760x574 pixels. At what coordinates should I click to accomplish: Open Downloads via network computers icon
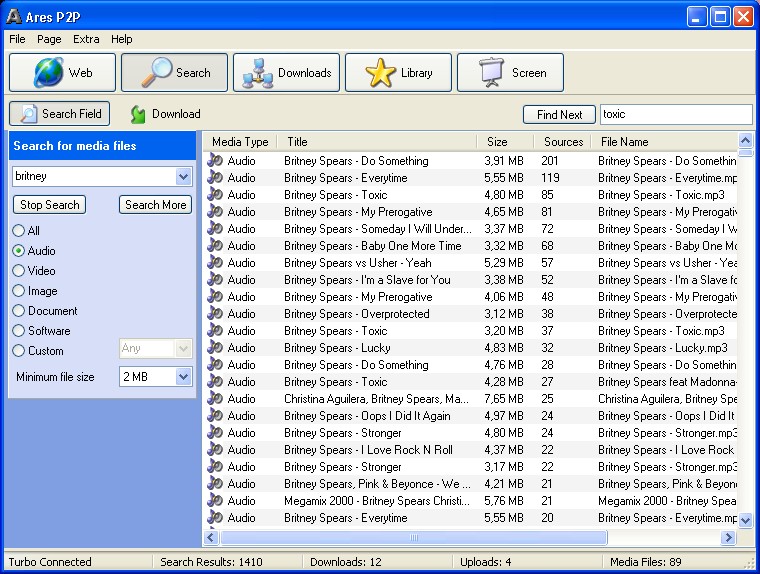tap(258, 73)
